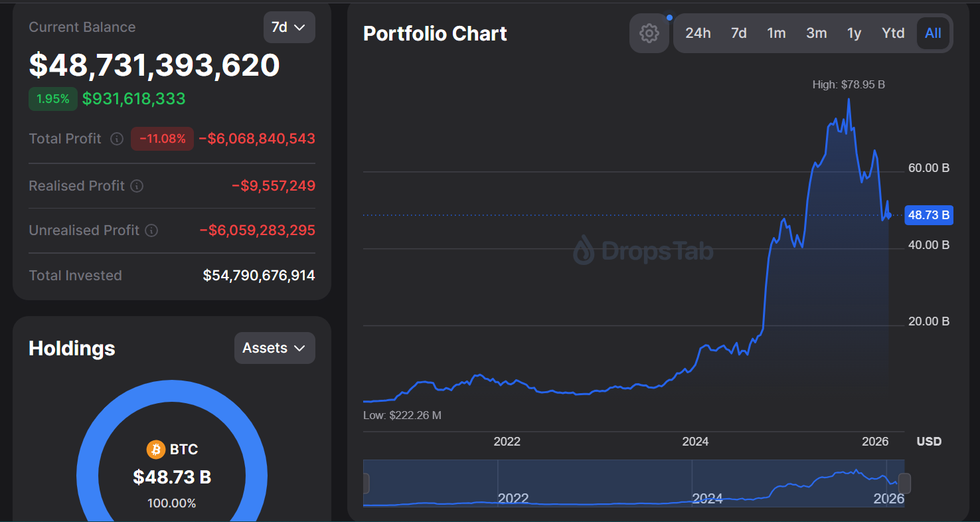Click the 48.73 B current value marker
Viewport: 980px width, 522px height.
click(x=928, y=215)
